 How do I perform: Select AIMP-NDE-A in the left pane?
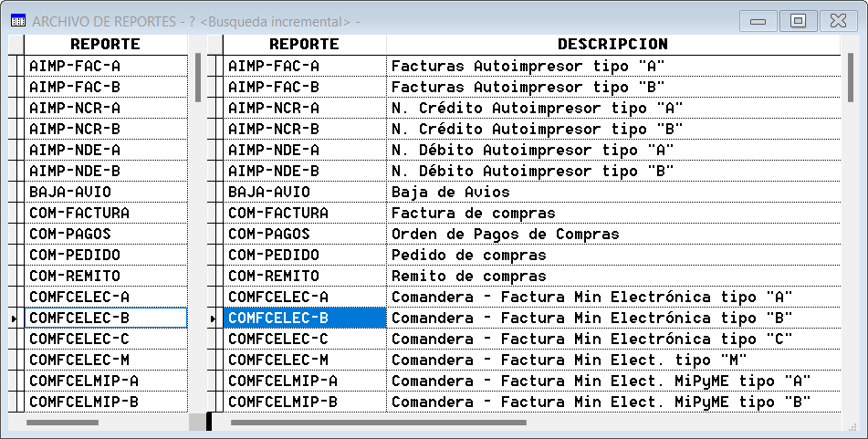click(106, 150)
